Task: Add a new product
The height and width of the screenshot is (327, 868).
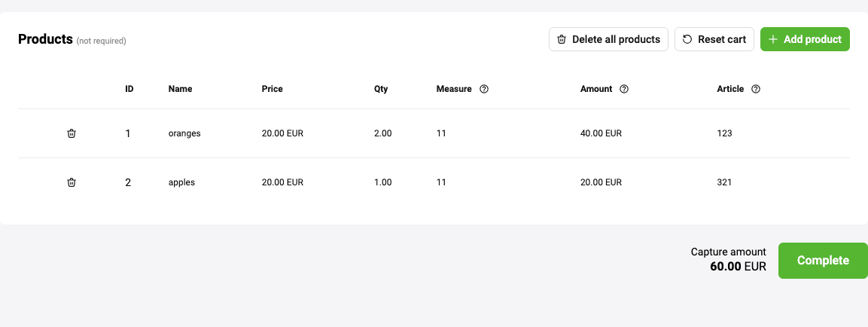Action: pos(805,39)
